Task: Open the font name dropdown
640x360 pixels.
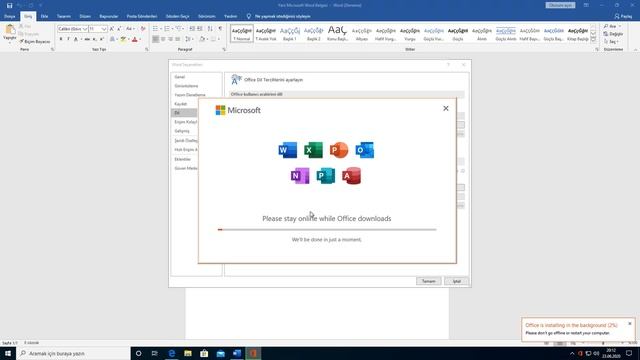Action: coord(84,29)
